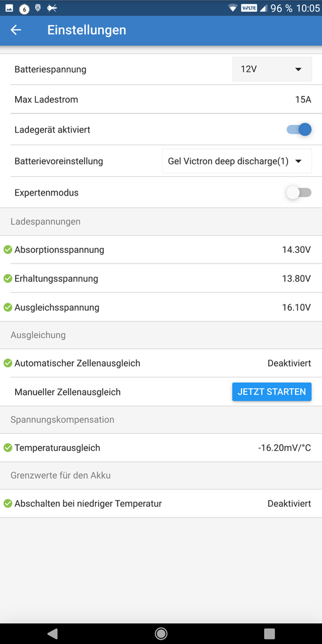Viewport: 322px width, 644px height.
Task: Tap the green check beside Automatischer Zellenausgleich
Action: (8, 363)
